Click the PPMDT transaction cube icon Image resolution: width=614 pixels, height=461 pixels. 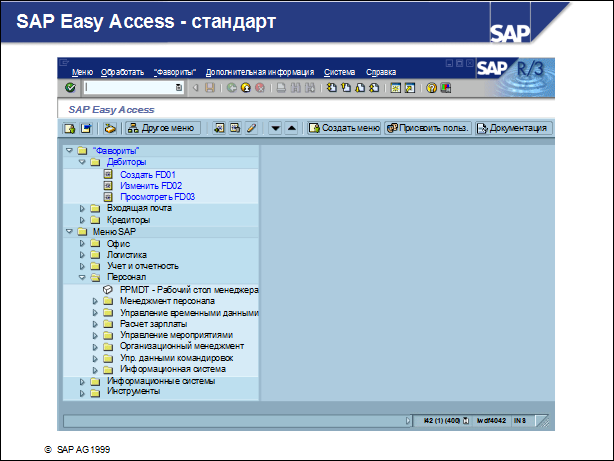coord(108,289)
